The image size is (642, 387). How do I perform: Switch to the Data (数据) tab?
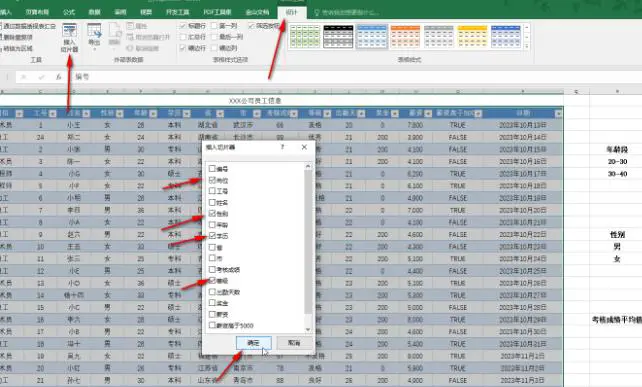tap(95, 12)
